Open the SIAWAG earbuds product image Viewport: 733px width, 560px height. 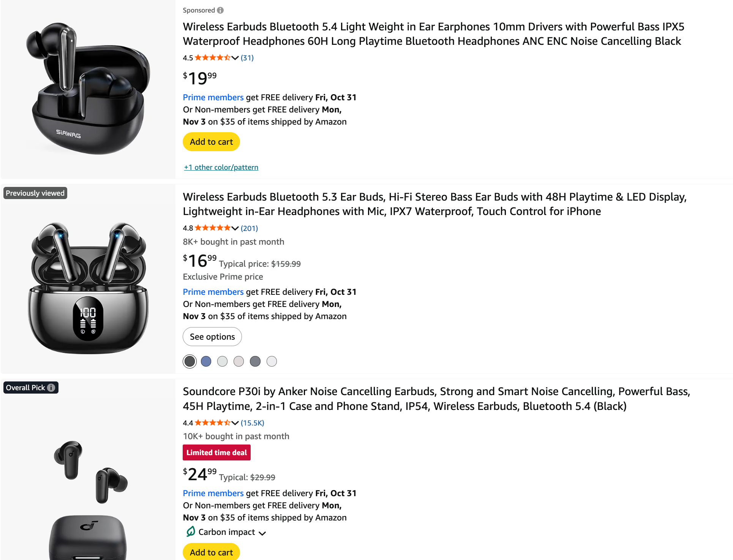pyautogui.click(x=88, y=89)
